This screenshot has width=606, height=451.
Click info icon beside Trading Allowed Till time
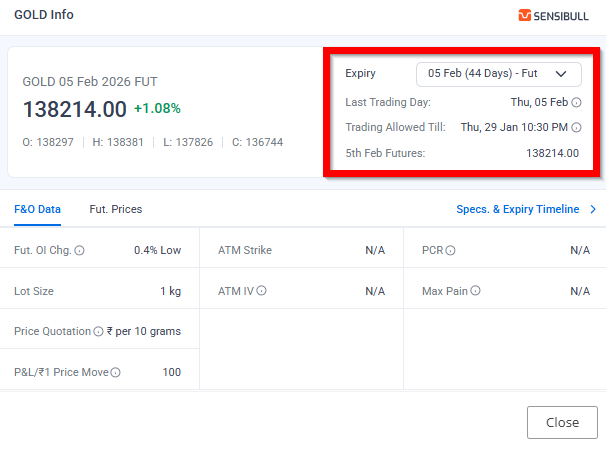pos(577,128)
